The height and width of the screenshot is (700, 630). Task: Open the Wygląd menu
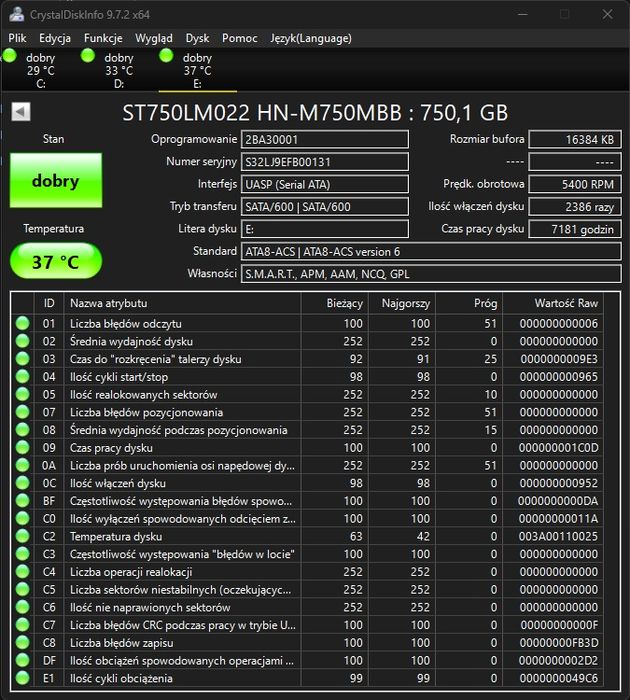point(154,38)
